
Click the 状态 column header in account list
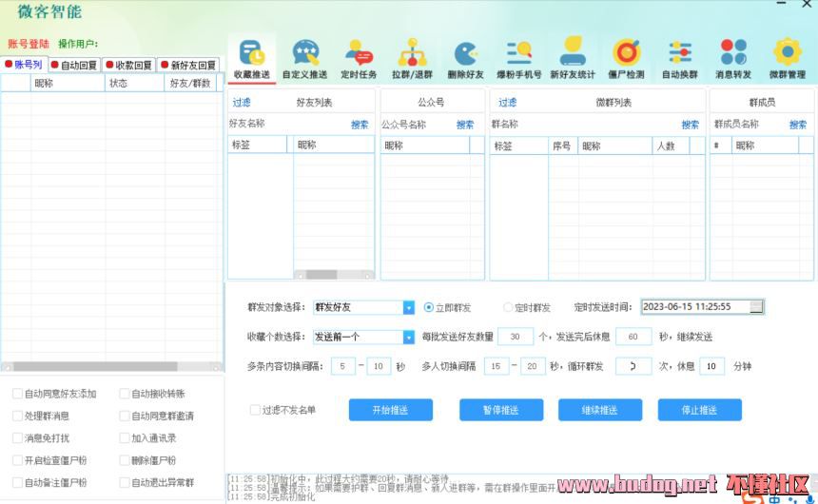[135, 83]
